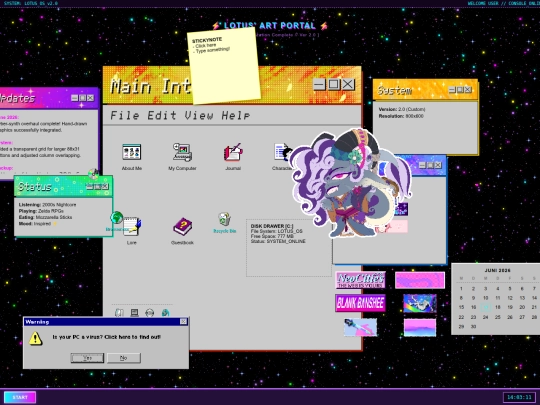Select June 1 in the calendar
540x405 pixels.
(x=461, y=289)
